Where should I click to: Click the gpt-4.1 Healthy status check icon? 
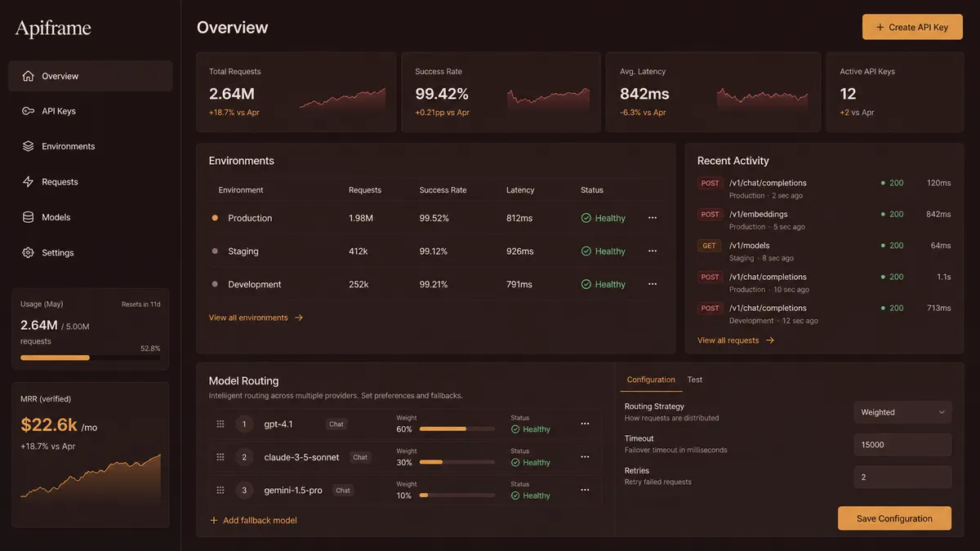click(x=515, y=429)
